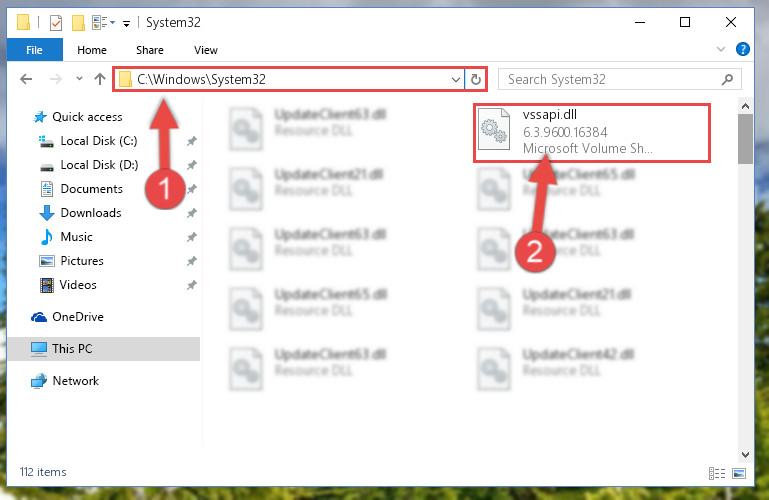Open the Help question mark icon
The height and width of the screenshot is (500, 769).
point(743,50)
